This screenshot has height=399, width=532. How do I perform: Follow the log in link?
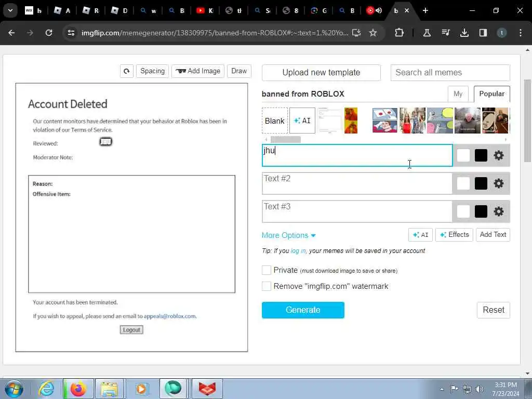coord(298,251)
